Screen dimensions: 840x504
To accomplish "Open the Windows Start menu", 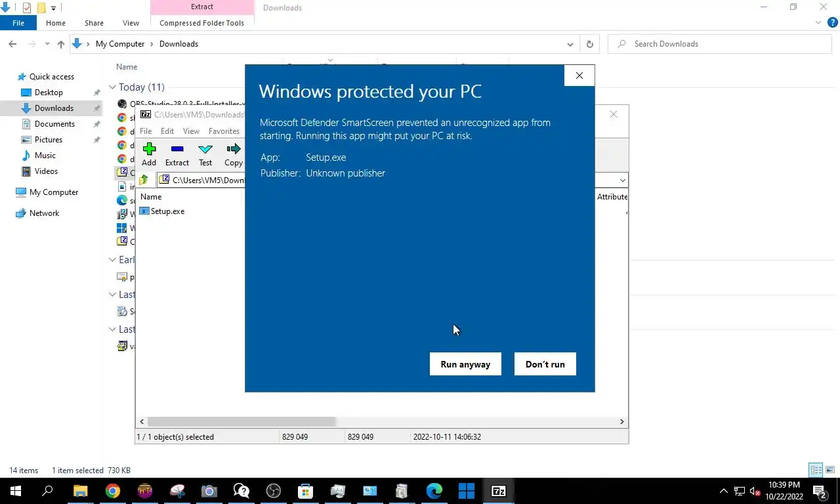I will click(16, 491).
